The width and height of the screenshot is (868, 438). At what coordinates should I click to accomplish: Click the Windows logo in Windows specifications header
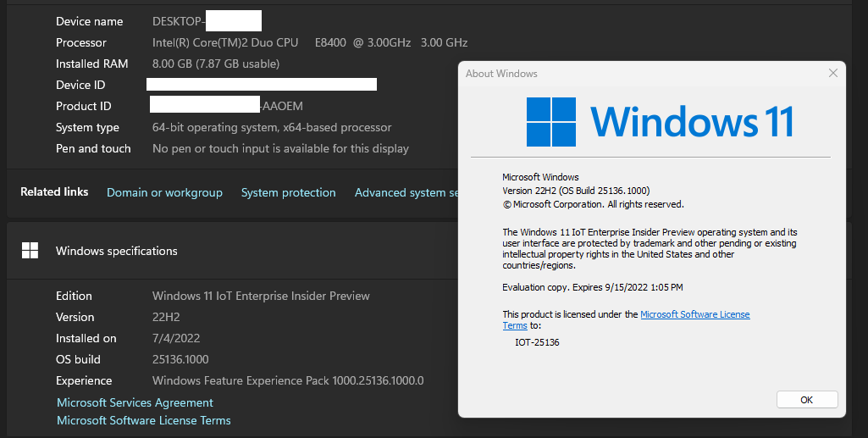click(30, 250)
